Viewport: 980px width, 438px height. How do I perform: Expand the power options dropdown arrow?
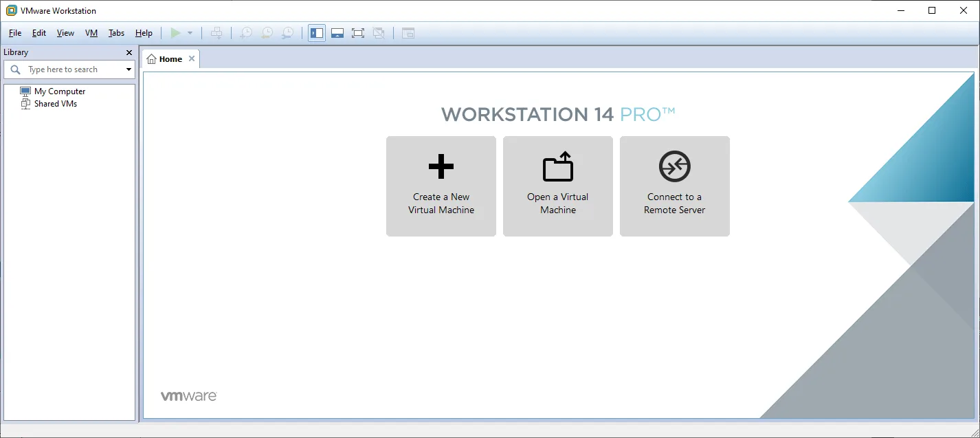tap(190, 33)
